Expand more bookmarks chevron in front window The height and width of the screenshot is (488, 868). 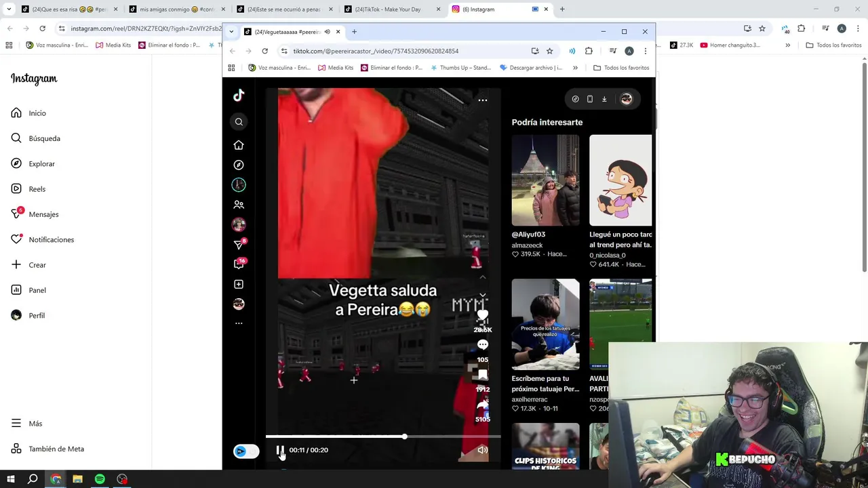coord(575,68)
